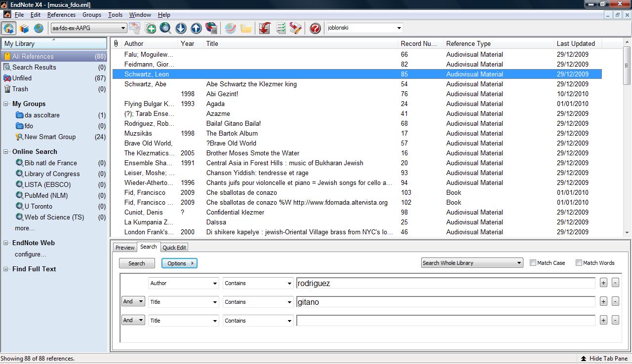Open the And operator dropdown for gitano row

(x=133, y=301)
